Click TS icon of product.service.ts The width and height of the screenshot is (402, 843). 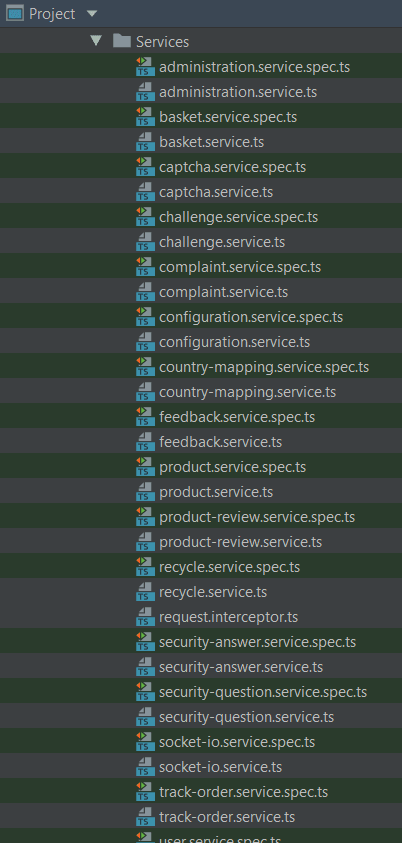(x=143, y=492)
